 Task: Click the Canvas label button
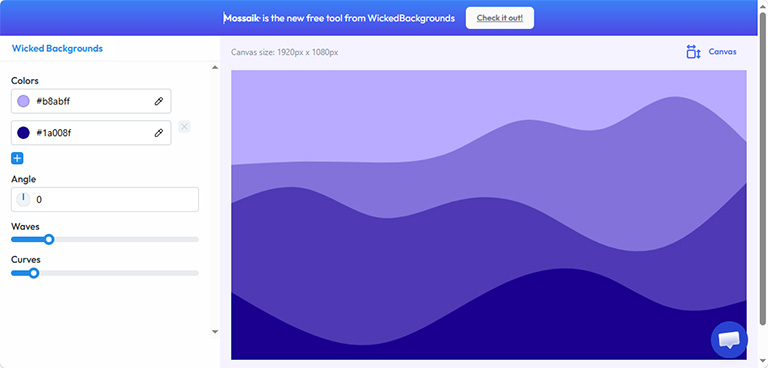coord(722,52)
